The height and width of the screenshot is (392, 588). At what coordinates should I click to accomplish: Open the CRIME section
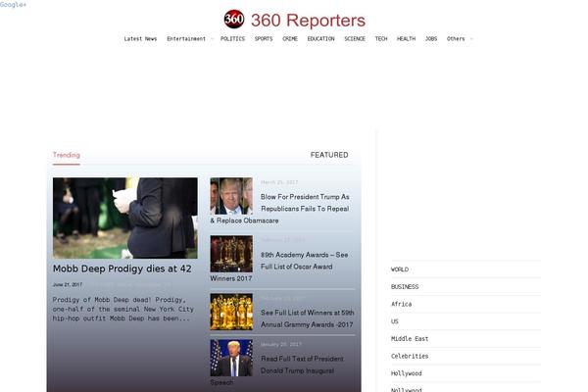click(290, 38)
